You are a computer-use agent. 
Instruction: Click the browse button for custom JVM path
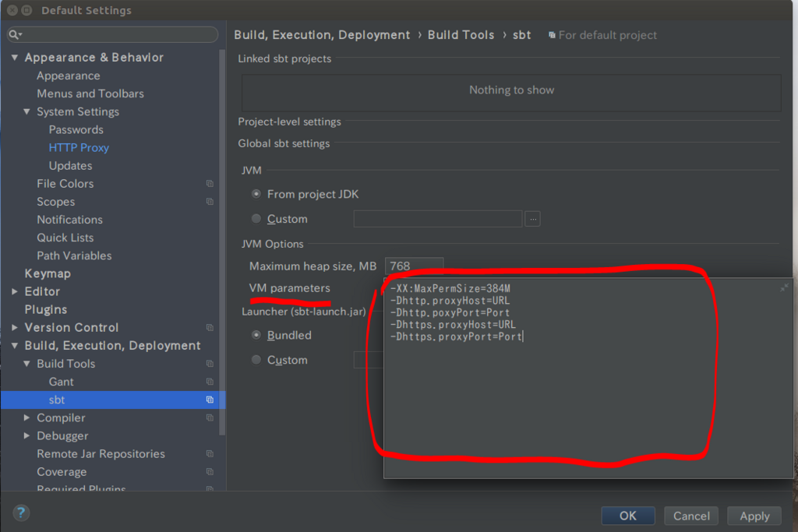[x=532, y=219]
